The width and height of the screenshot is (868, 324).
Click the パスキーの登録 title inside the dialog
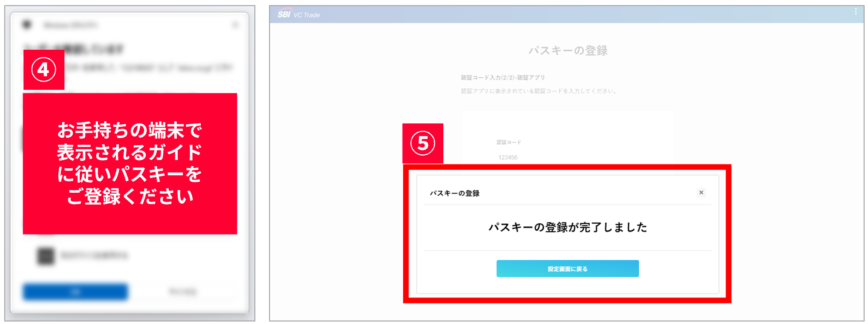(x=455, y=193)
